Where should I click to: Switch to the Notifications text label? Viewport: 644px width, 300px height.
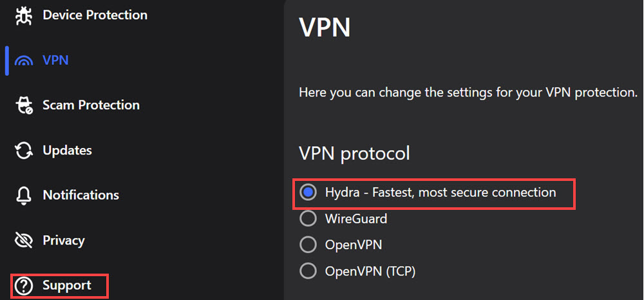click(81, 195)
